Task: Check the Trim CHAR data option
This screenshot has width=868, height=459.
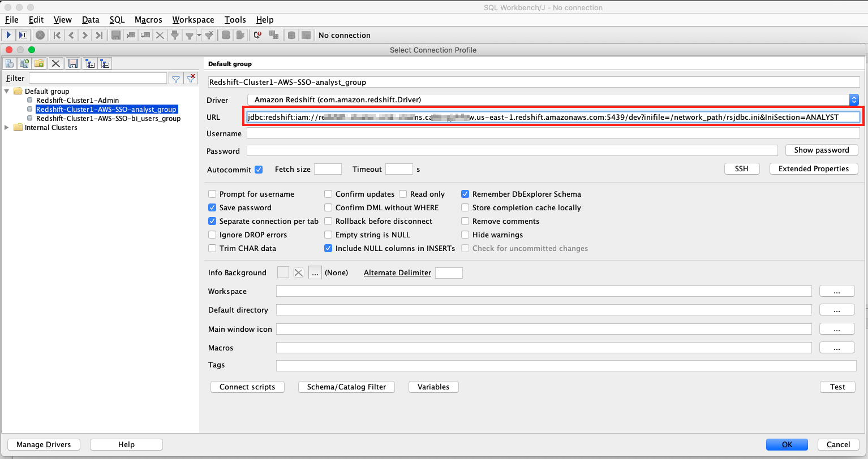Action: [x=212, y=248]
